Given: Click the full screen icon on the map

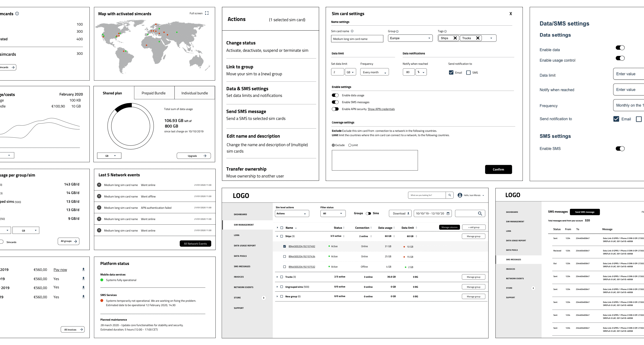Looking at the screenshot, I should click(207, 13).
